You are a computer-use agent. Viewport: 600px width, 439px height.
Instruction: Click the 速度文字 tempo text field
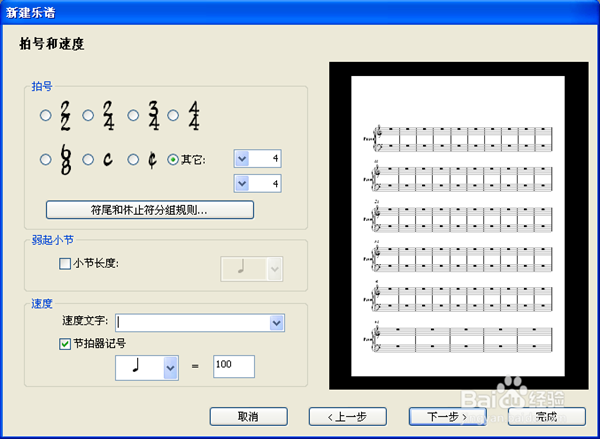coord(193,323)
